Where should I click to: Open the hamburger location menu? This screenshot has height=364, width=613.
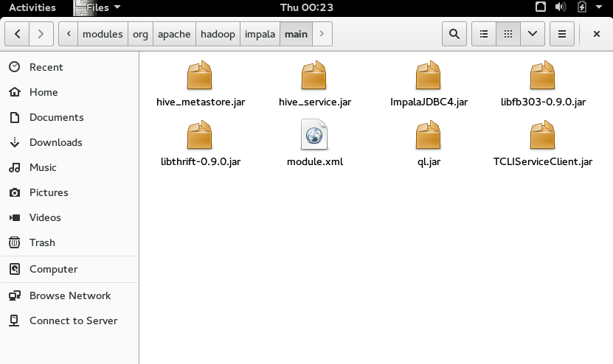[x=562, y=34]
